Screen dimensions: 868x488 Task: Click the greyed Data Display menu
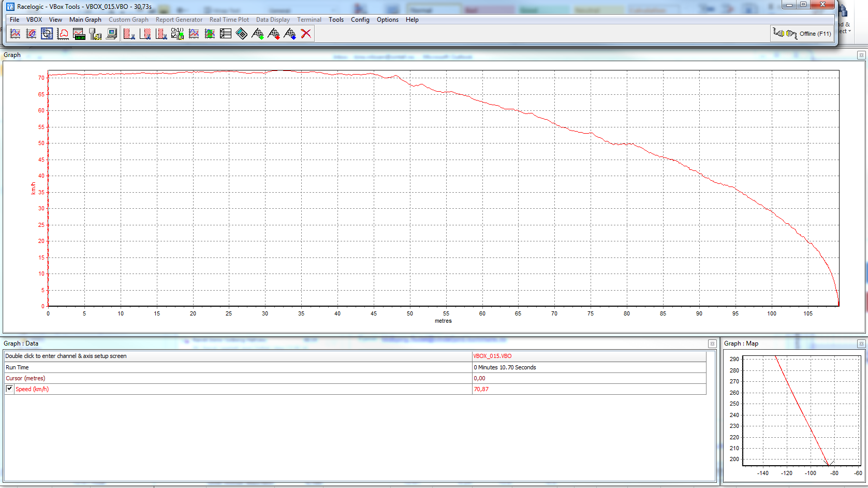tap(273, 20)
